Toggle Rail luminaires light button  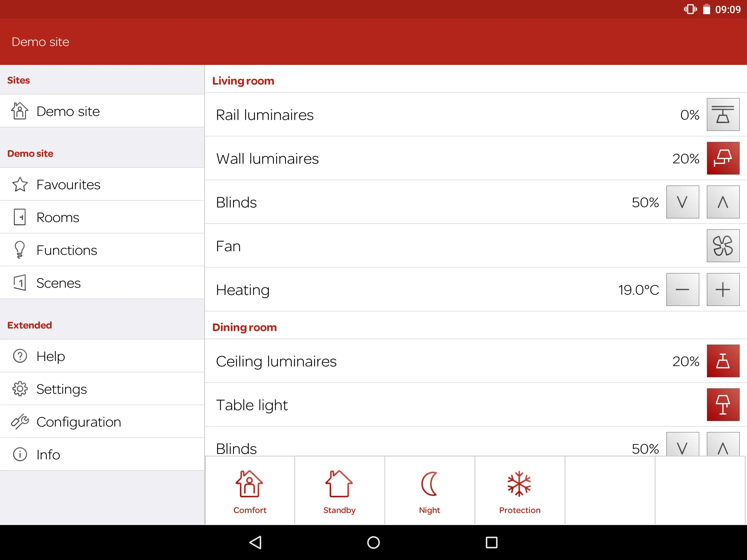(x=723, y=114)
